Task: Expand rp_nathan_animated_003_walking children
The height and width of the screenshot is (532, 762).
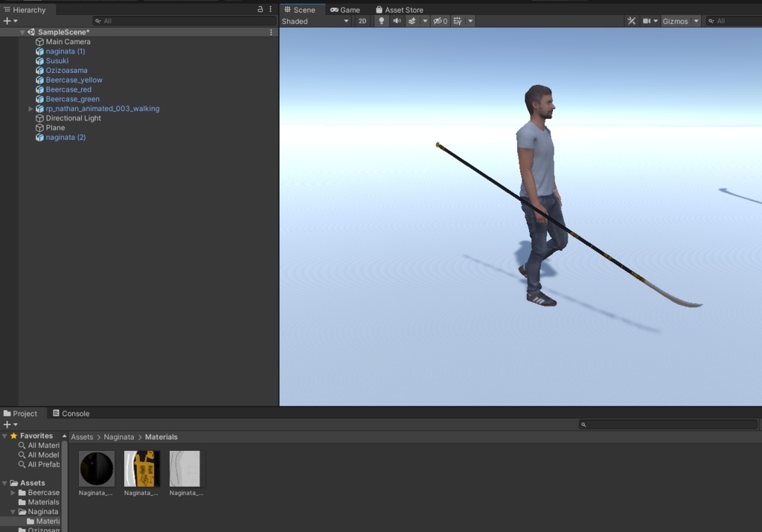Action: pos(31,109)
